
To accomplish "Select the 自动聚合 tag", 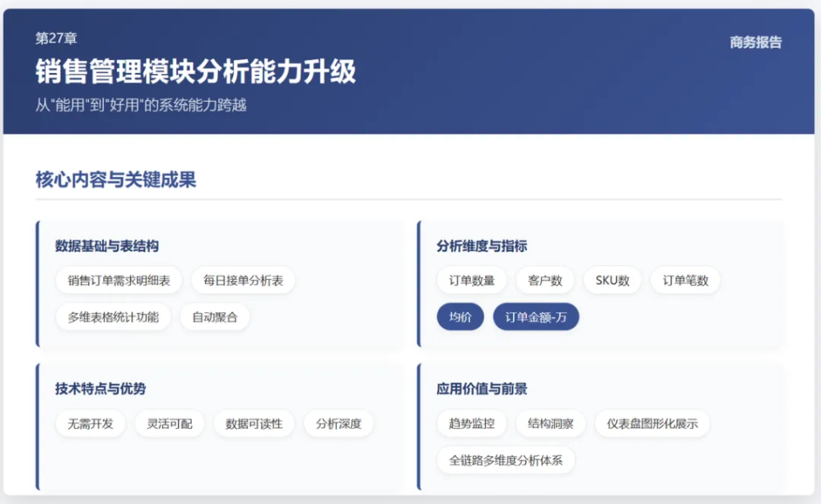I will 215,317.
